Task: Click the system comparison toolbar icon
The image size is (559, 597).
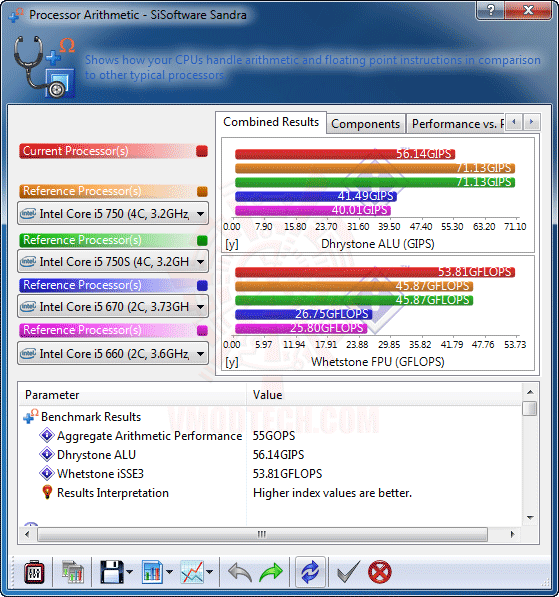Action: tap(72, 571)
